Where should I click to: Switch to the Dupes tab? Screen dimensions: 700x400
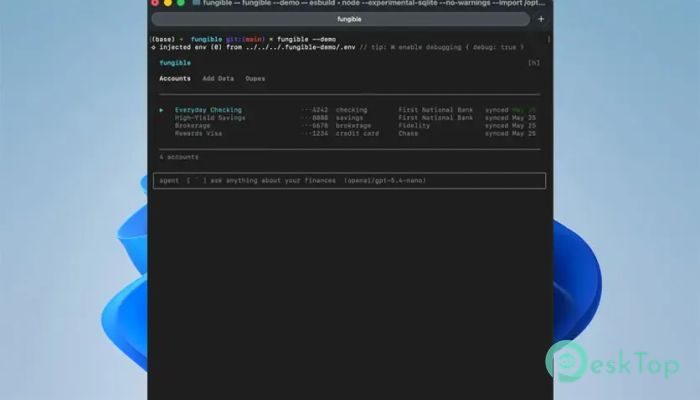click(x=255, y=79)
